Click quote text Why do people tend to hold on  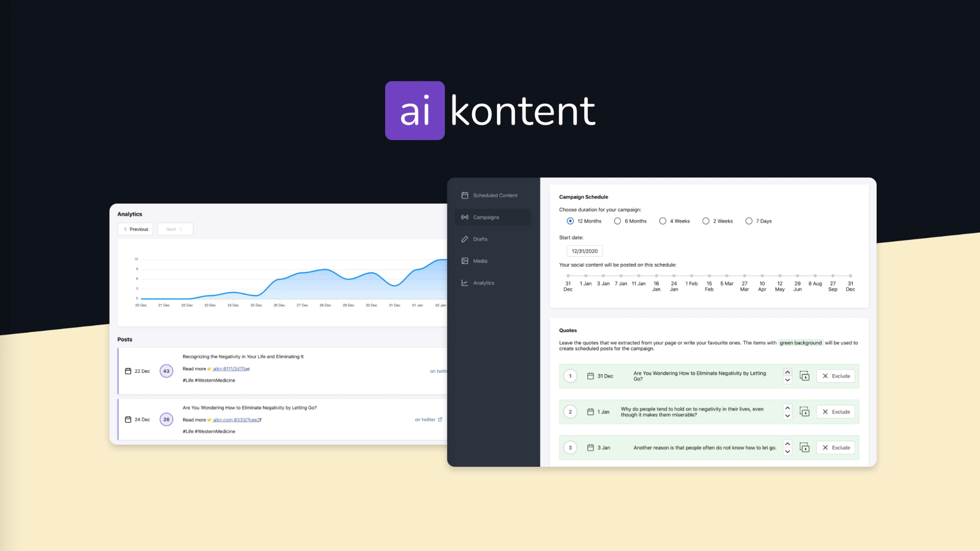coord(692,412)
